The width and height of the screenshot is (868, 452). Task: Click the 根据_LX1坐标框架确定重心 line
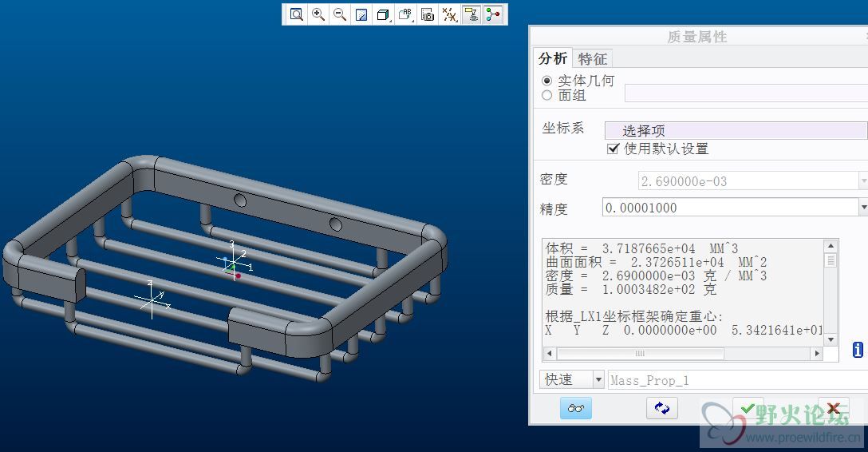[x=634, y=316]
